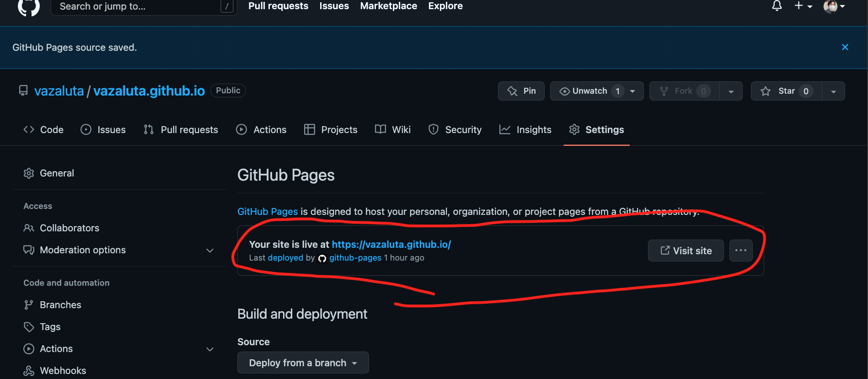Expand the Moderation options chevron
Image resolution: width=868 pixels, height=379 pixels.
tap(210, 251)
